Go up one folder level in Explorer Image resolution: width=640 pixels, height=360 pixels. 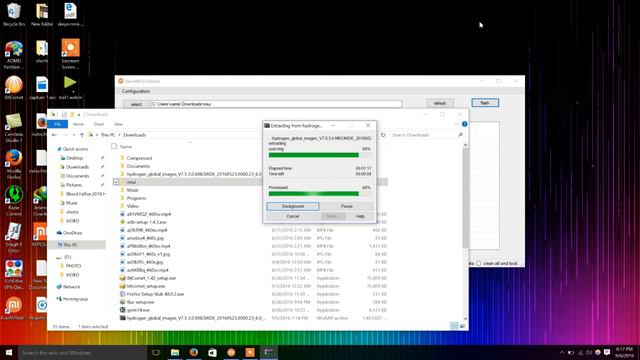[82, 135]
